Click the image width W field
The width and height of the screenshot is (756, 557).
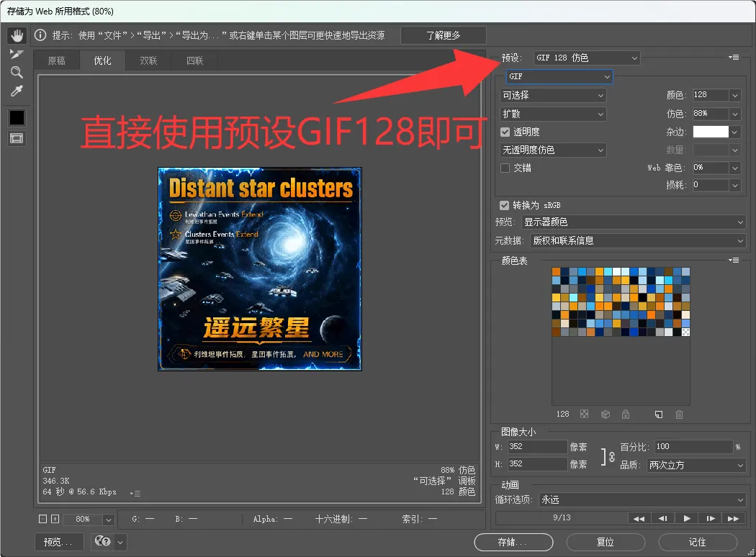point(537,447)
